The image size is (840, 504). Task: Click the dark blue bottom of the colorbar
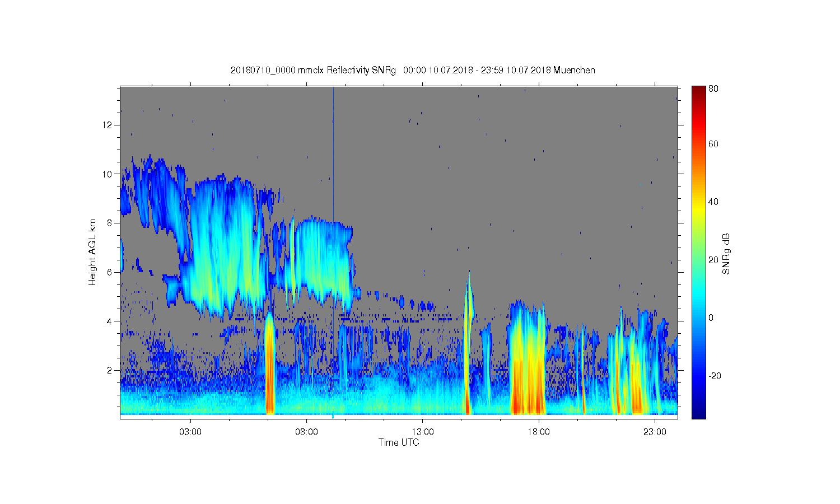tap(698, 412)
